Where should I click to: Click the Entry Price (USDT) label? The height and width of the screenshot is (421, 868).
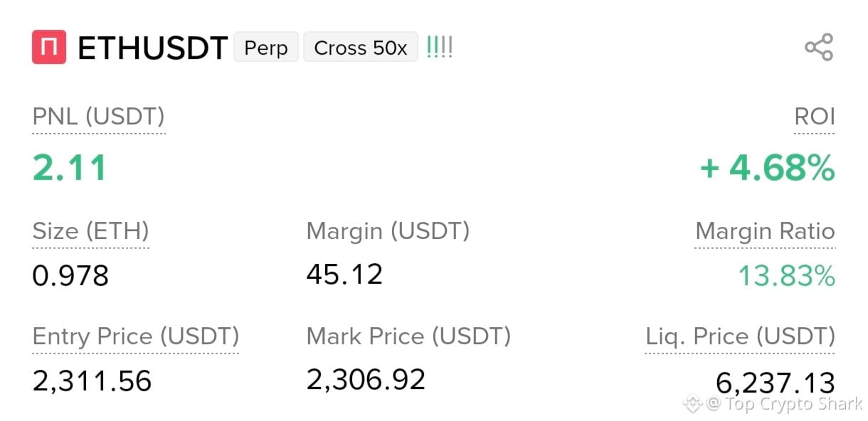136,336
